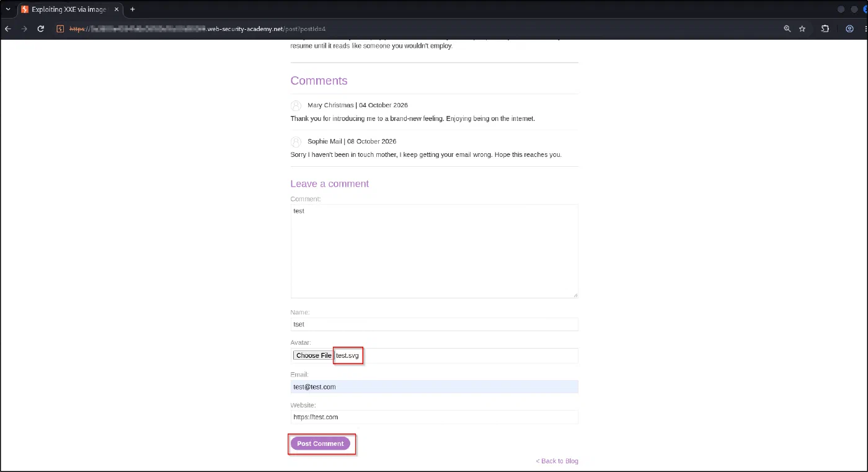
Task: Bookmark this page with the star icon
Action: pyautogui.click(x=802, y=29)
